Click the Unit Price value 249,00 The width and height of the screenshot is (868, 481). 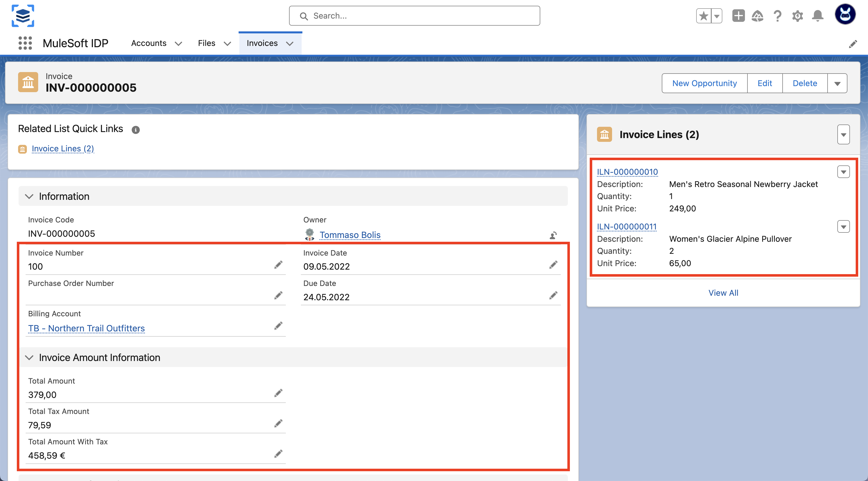pos(682,209)
